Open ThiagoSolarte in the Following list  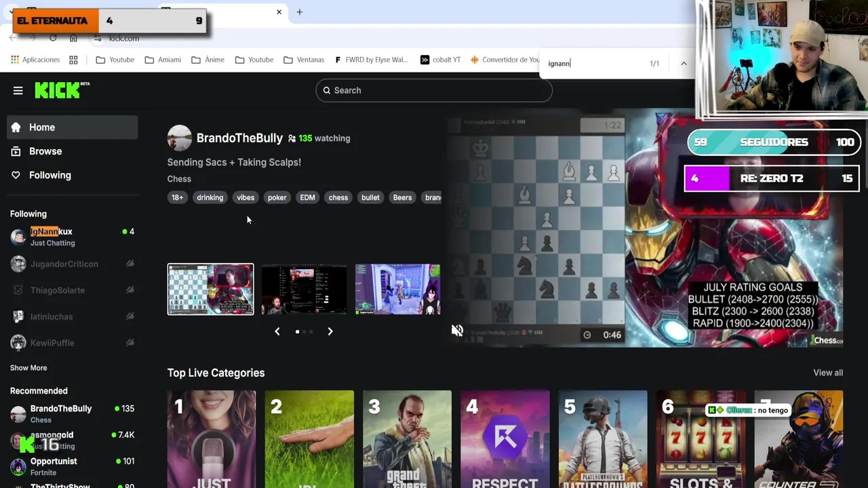point(73,290)
